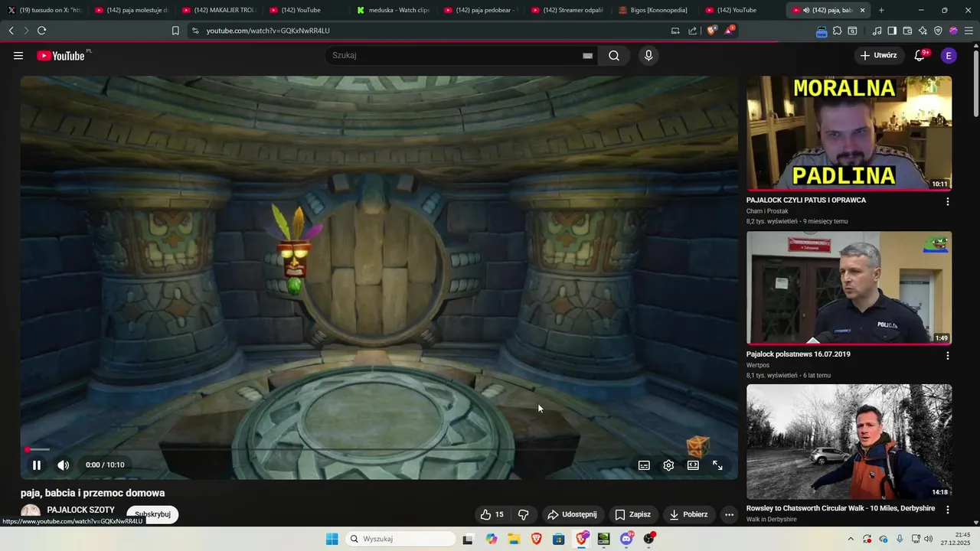Open the Leo AI sparkle icon
Image resolution: width=980 pixels, height=551 pixels.
click(923, 31)
